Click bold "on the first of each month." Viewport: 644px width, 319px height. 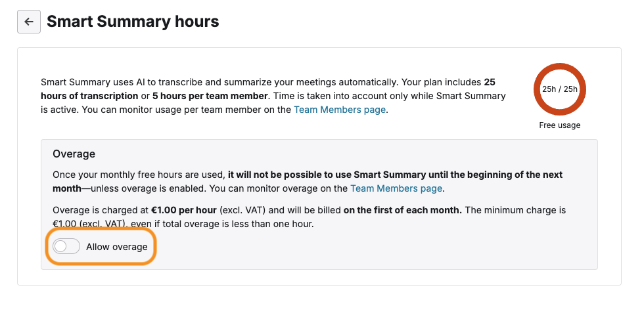pos(402,210)
